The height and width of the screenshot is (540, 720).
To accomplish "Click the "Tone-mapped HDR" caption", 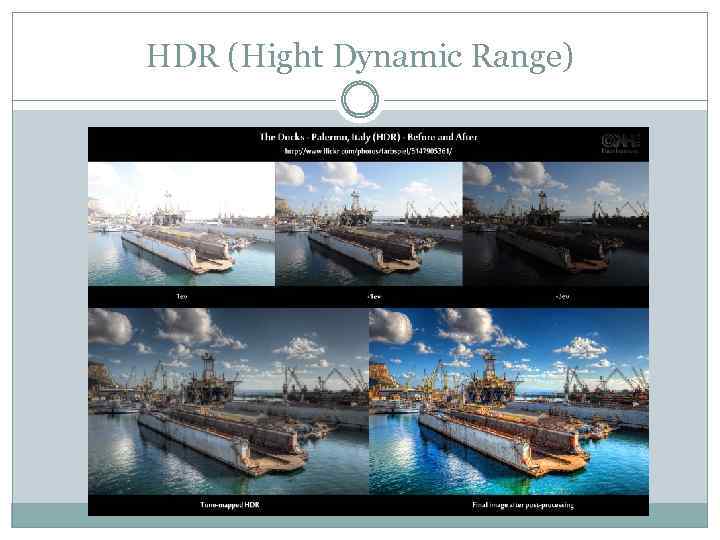I will click(230, 505).
